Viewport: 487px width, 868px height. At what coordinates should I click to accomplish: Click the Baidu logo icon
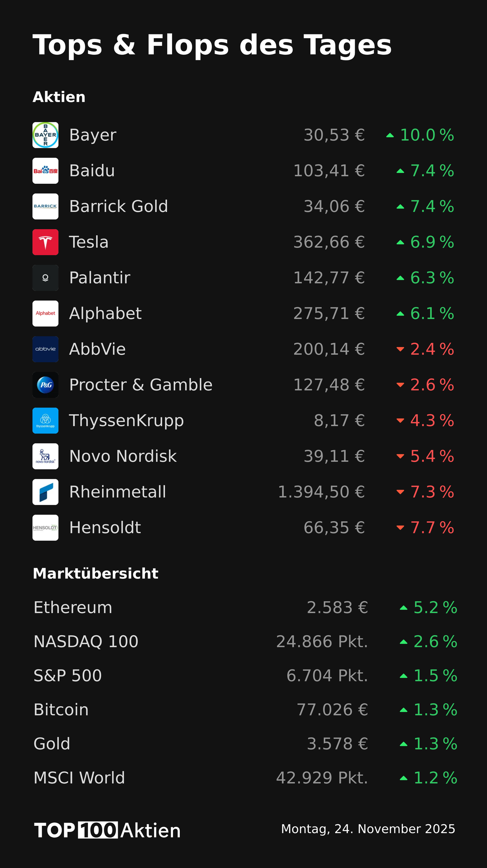pyautogui.click(x=45, y=171)
